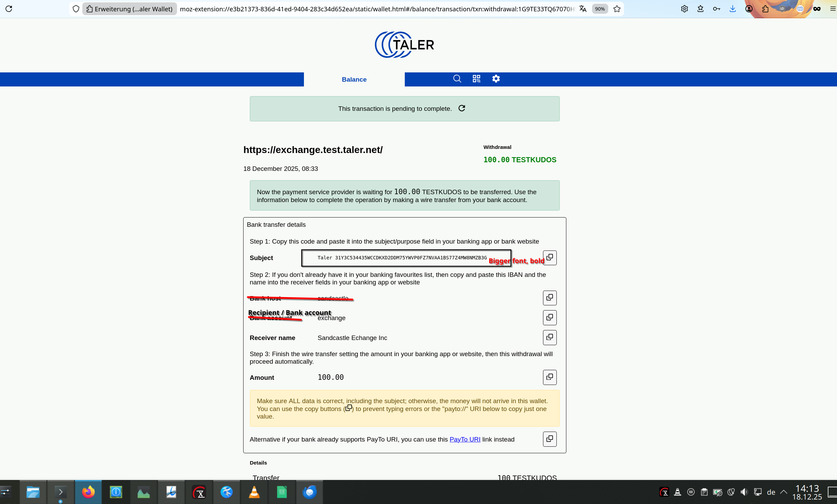Copy the Amount value
Image resolution: width=837 pixels, height=504 pixels.
tap(550, 377)
